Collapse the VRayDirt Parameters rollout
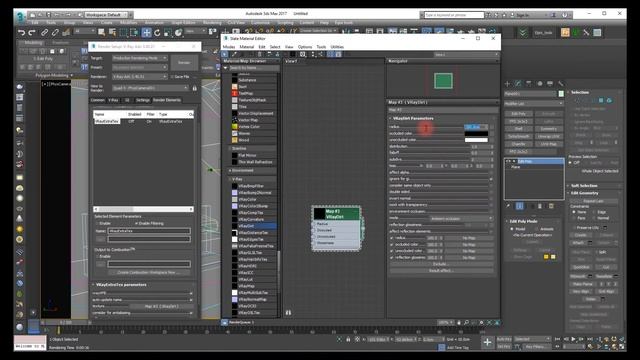Screen dimensions: 640x360 (x=412, y=118)
